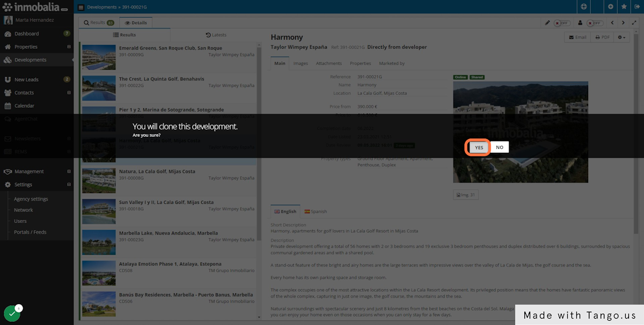
Task: Click the hamburger menu icon beside Developments
Action: click(x=81, y=8)
